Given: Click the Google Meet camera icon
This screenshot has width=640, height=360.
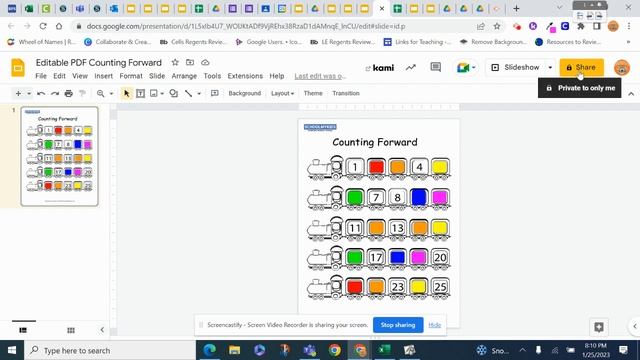Looking at the screenshot, I should pyautogui.click(x=463, y=68).
